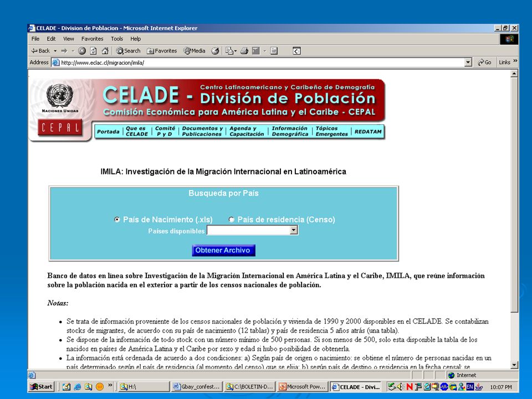
Task: Open the Edit menu
Action: (x=51, y=39)
